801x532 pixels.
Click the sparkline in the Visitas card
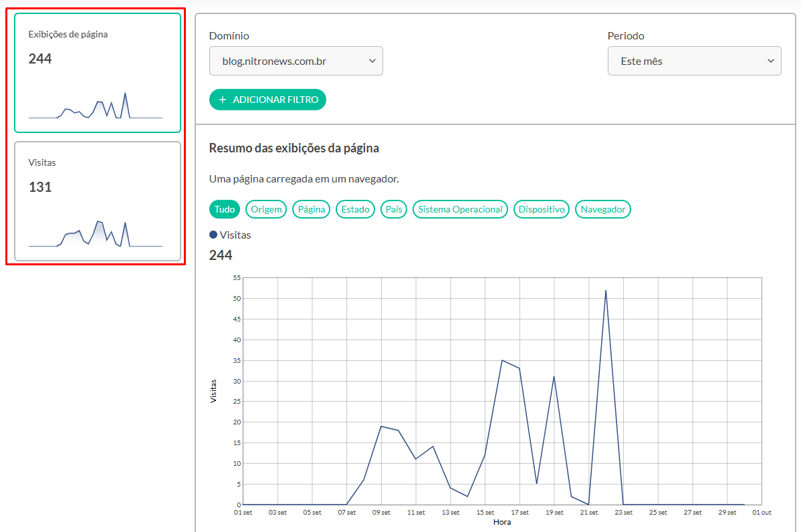coord(96,235)
